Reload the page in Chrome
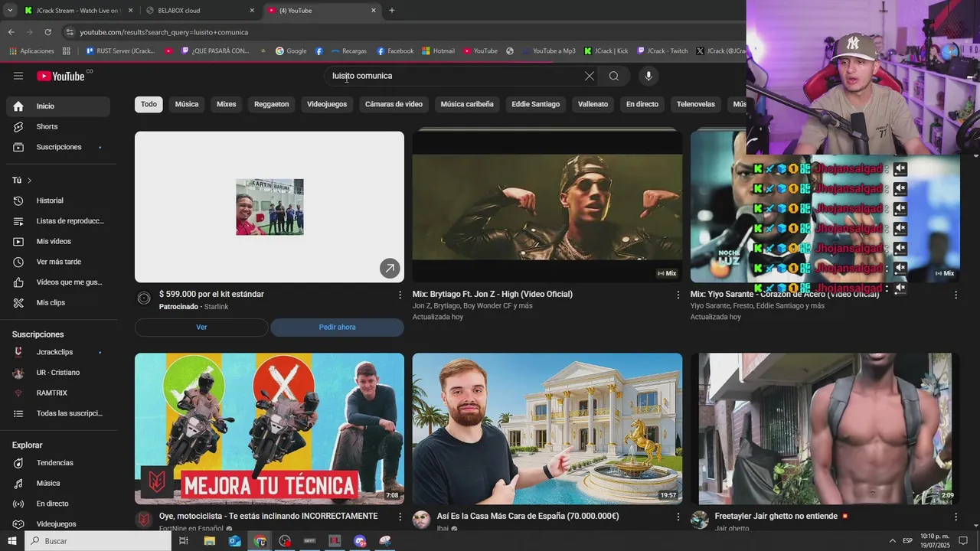The height and width of the screenshot is (551, 980). coord(47,32)
